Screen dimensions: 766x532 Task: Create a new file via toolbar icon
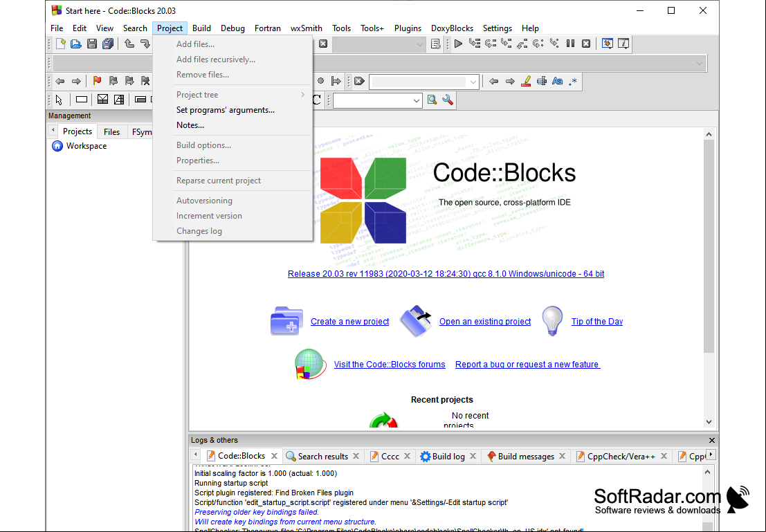pos(61,44)
